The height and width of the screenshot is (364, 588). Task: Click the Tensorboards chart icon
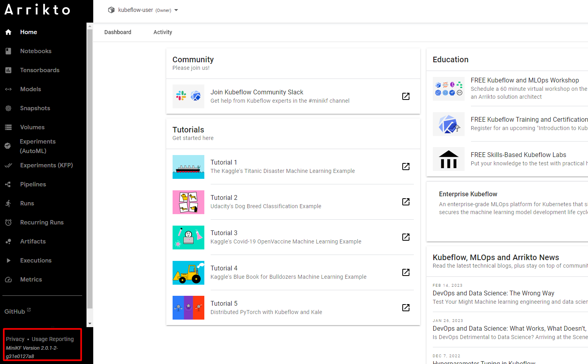point(8,70)
